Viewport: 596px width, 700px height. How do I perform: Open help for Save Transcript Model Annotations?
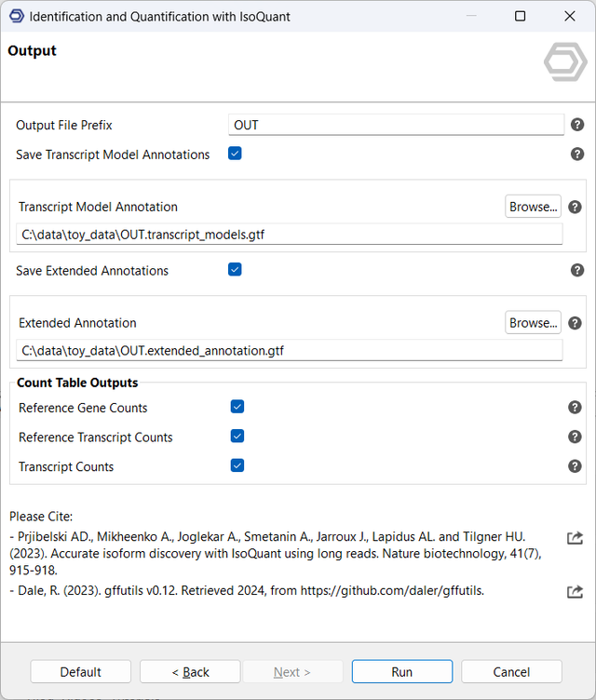coord(577,155)
